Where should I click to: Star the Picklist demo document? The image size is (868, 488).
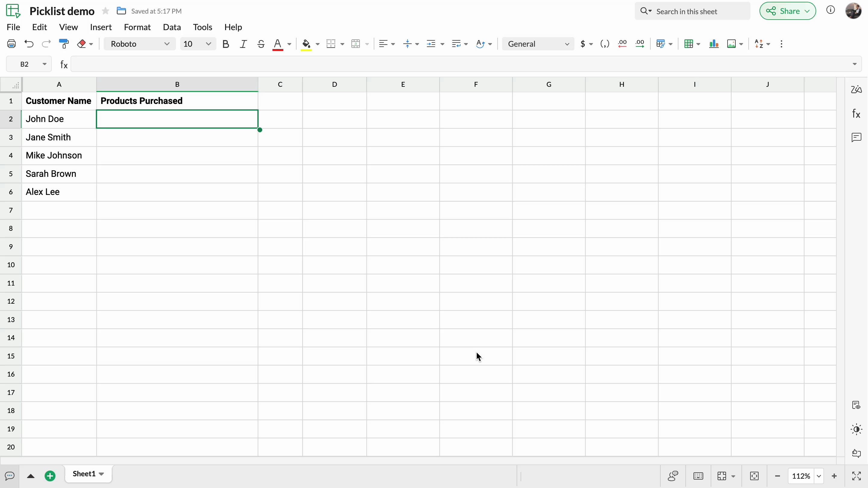pyautogui.click(x=105, y=11)
